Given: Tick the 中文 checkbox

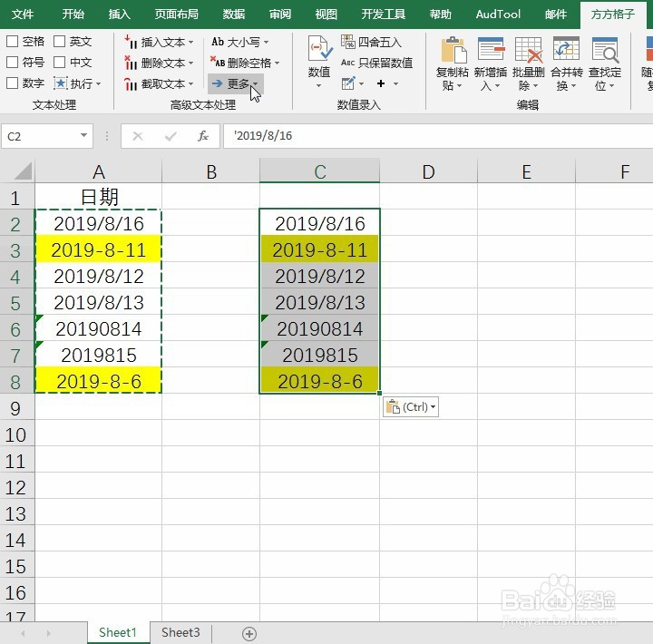Looking at the screenshot, I should [x=60, y=62].
